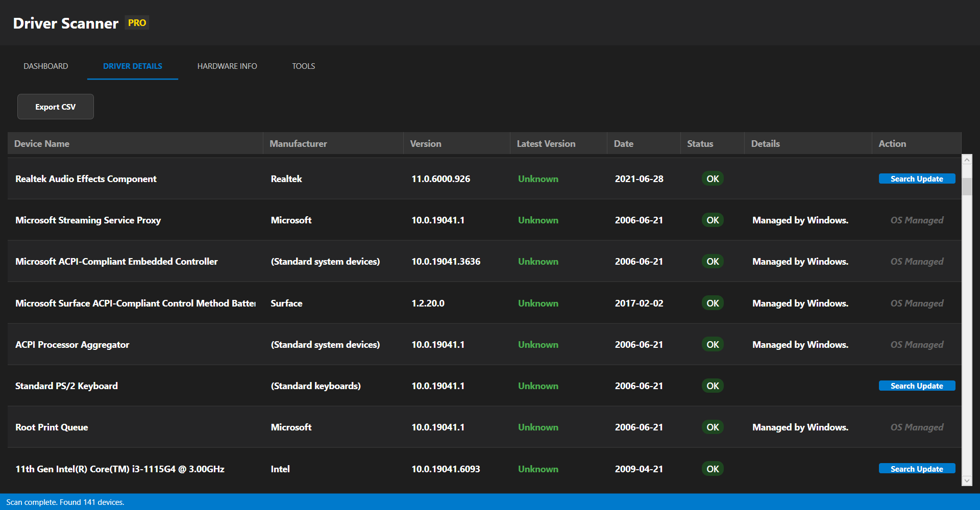Select the ACPI Processor Aggregator device name
Image resolution: width=980 pixels, height=510 pixels.
coord(72,345)
